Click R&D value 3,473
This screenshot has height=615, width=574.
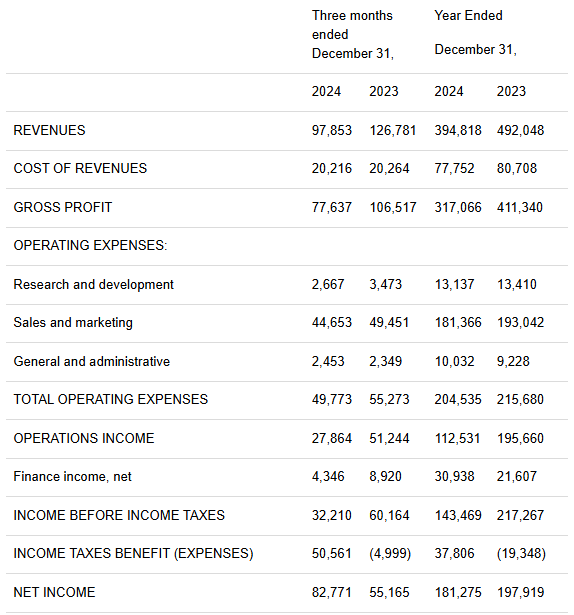385,284
